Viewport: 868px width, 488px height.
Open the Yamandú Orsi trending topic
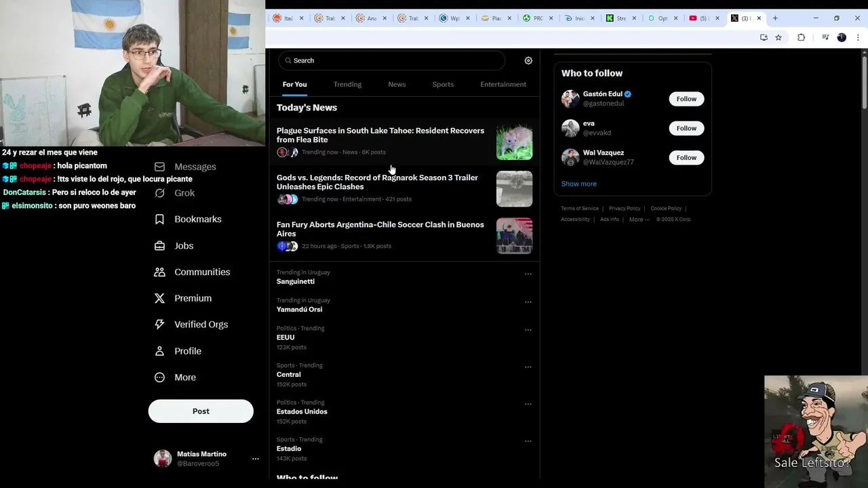[299, 309]
